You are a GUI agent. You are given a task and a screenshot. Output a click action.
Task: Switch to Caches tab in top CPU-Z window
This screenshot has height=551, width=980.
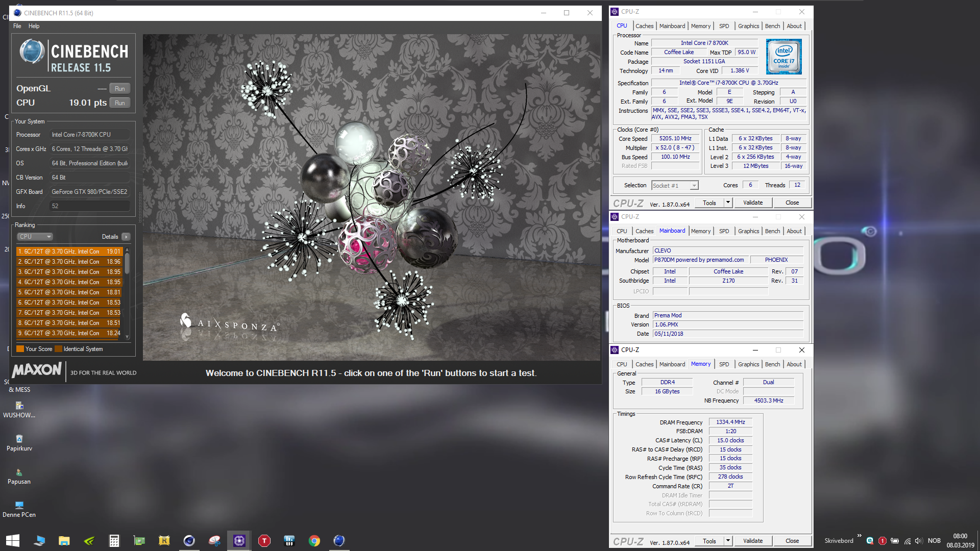point(644,26)
